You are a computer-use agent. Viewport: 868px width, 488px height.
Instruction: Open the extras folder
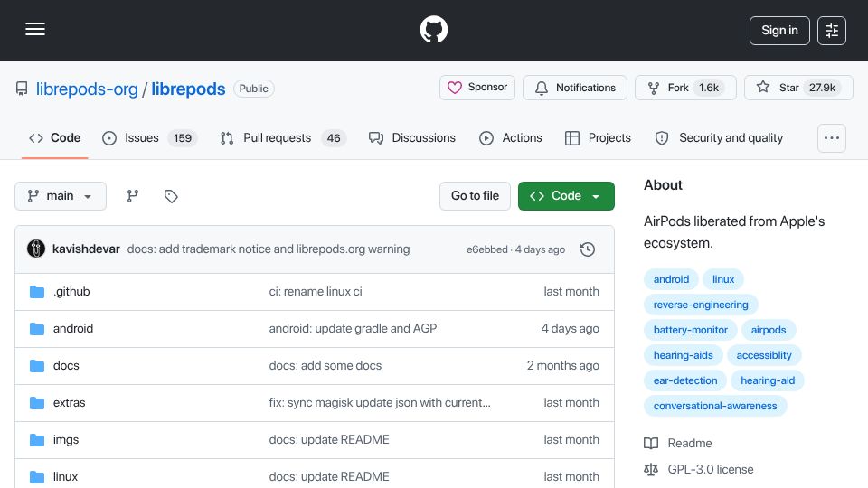point(70,403)
